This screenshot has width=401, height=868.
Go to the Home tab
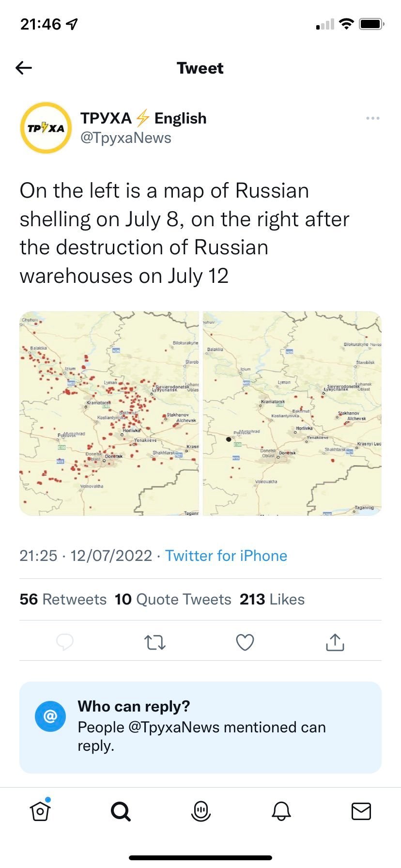(40, 811)
